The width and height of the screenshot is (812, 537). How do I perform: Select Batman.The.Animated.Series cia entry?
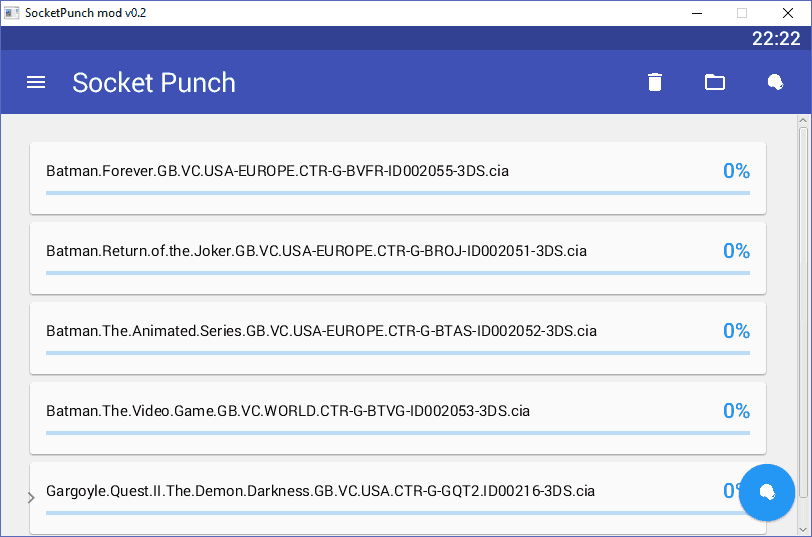398,338
